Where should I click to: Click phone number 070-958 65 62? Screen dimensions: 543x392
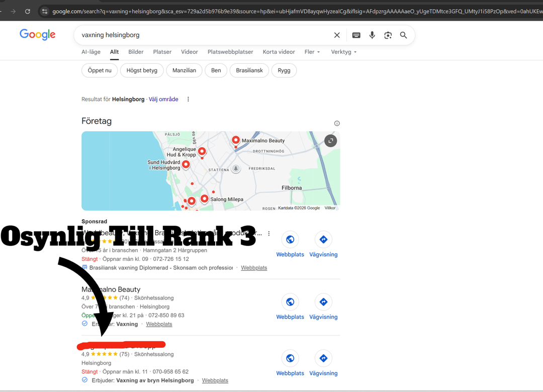pos(170,372)
